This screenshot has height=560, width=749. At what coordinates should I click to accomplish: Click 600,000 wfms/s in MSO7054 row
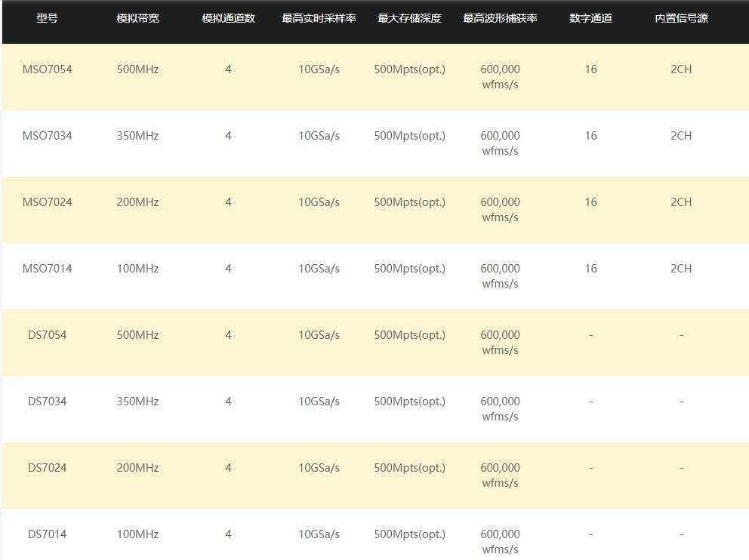[x=500, y=77]
